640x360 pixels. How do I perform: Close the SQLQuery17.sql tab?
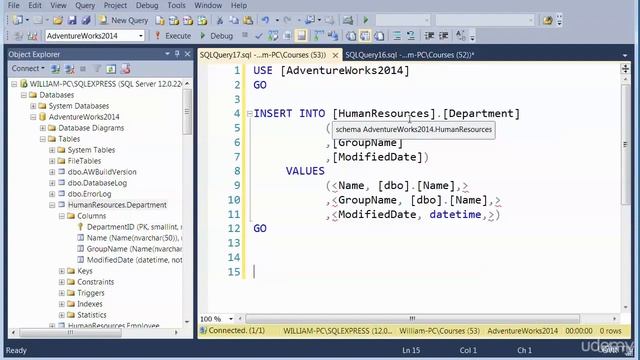point(335,55)
